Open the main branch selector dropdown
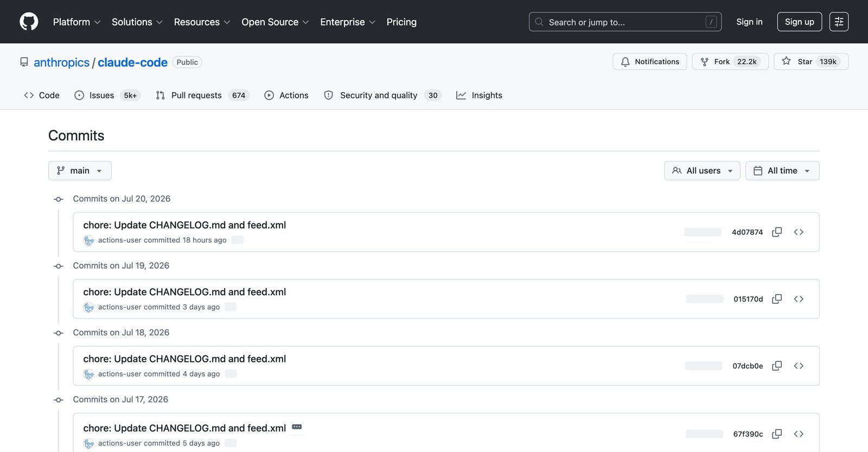Image resolution: width=868 pixels, height=452 pixels. click(x=80, y=170)
